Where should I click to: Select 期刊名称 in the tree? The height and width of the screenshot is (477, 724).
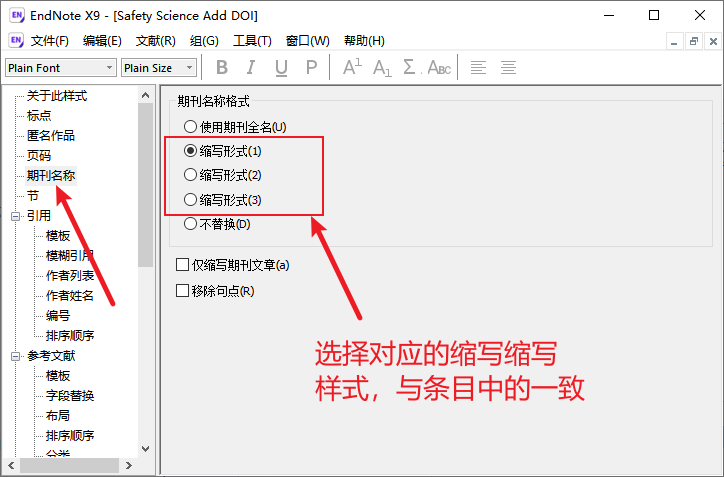[51, 175]
